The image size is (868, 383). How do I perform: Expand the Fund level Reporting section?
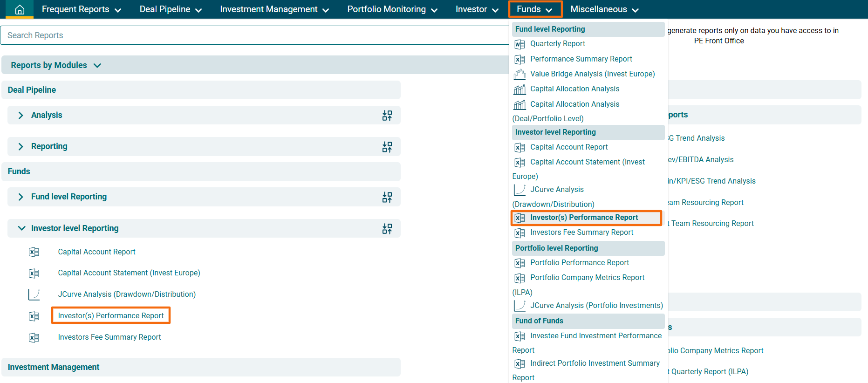(21, 197)
